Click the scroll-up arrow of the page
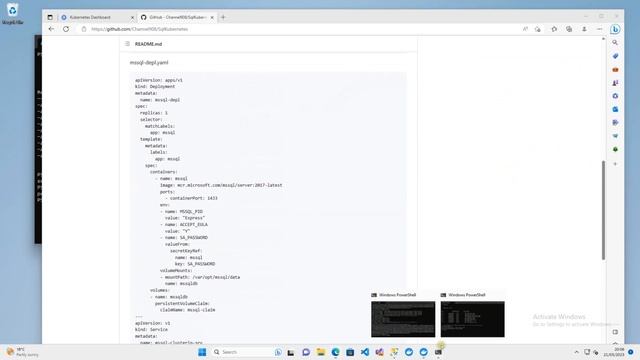Screen dimensions: 640x360 tap(603, 39)
